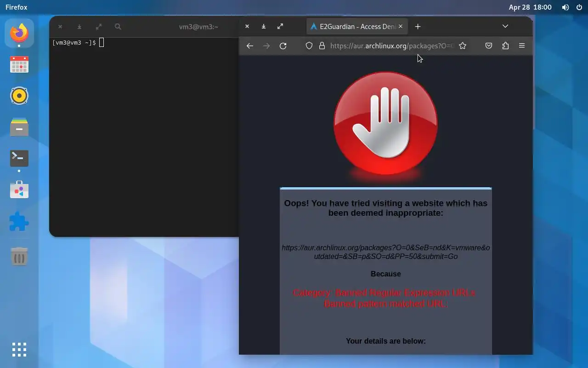Click the Firefox forward arrow
The image size is (588, 368).
[266, 46]
